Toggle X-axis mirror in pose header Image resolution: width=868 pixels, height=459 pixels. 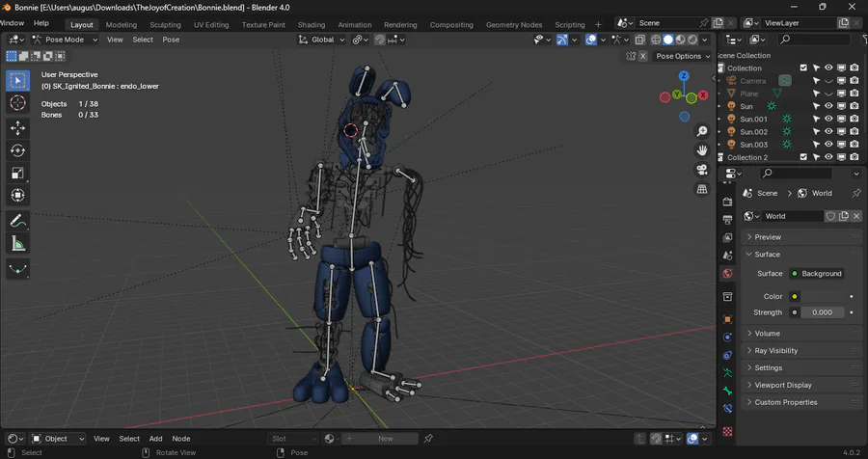642,56
